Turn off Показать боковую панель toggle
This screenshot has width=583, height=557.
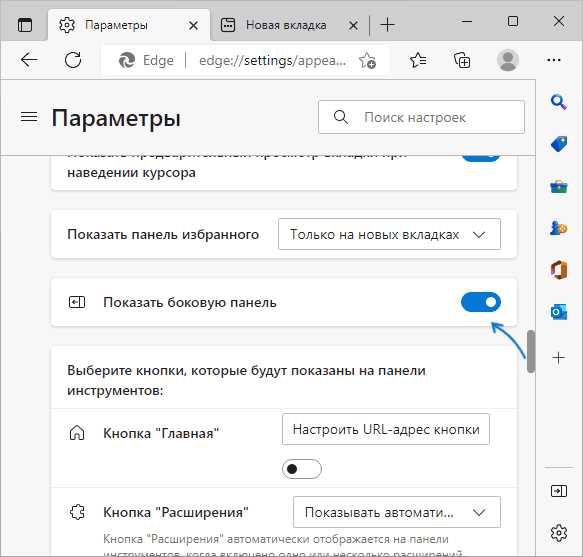[481, 302]
